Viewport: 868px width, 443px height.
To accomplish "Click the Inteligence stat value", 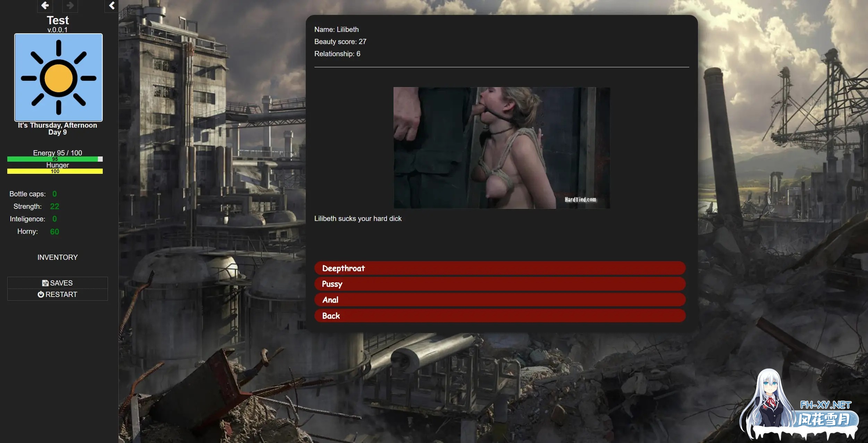I will coord(54,219).
